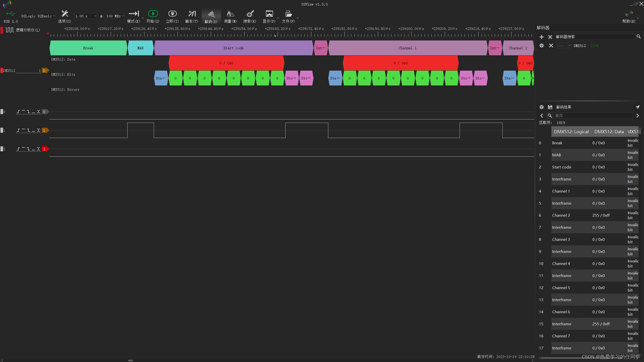Open the 1.00 s duration dropdown
Image resolution: width=644 pixels, height=362 pixels.
86,16
